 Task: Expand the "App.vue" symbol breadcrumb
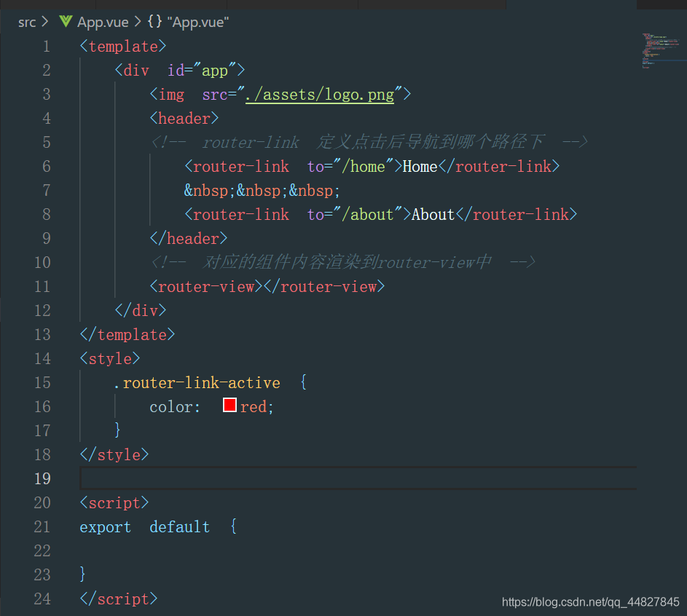click(x=198, y=22)
